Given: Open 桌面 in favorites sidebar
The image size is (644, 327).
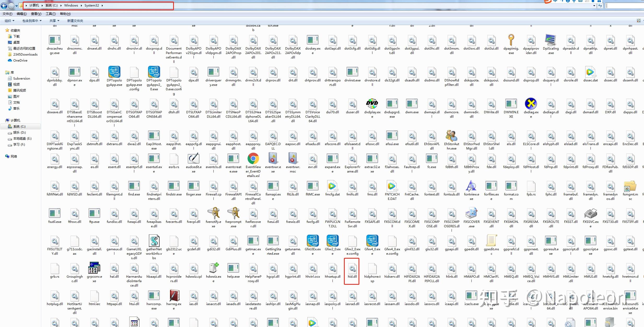Looking at the screenshot, I should [16, 42].
